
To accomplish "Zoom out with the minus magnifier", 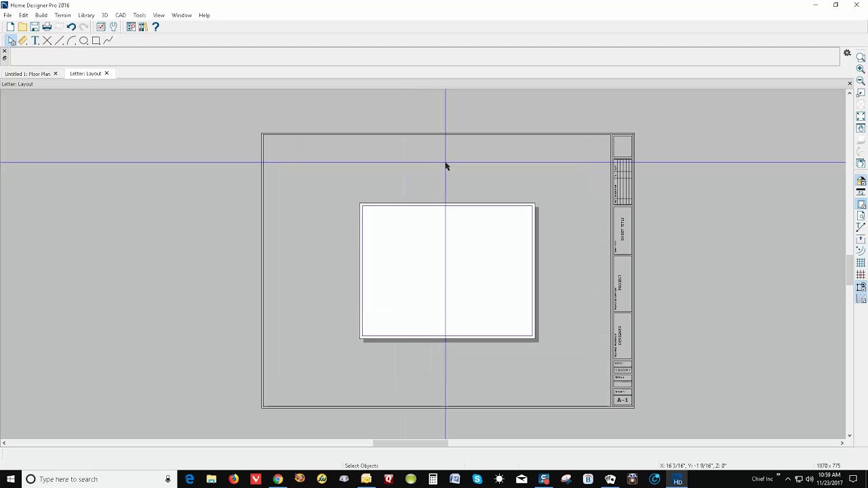I will click(x=861, y=81).
